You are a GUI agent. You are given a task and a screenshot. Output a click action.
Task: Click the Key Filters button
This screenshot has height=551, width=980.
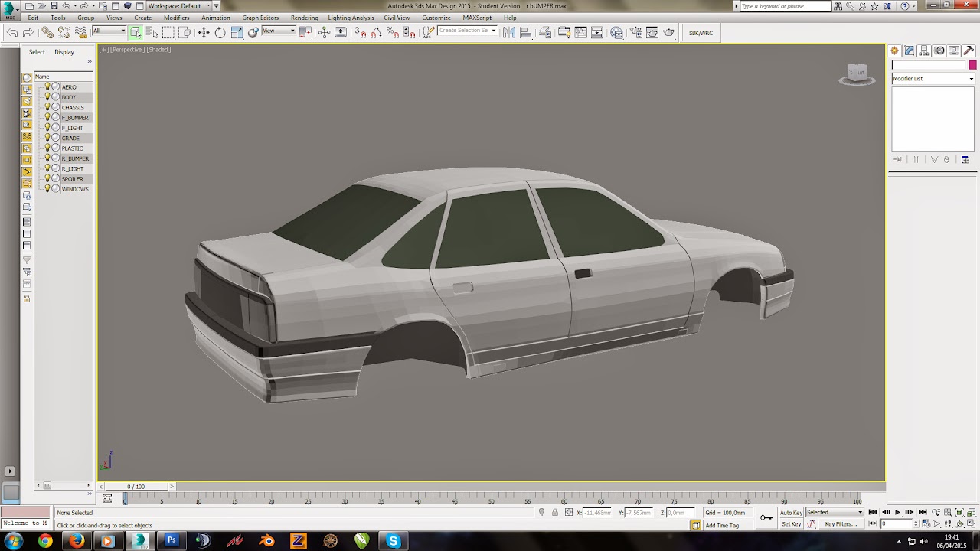tap(840, 524)
